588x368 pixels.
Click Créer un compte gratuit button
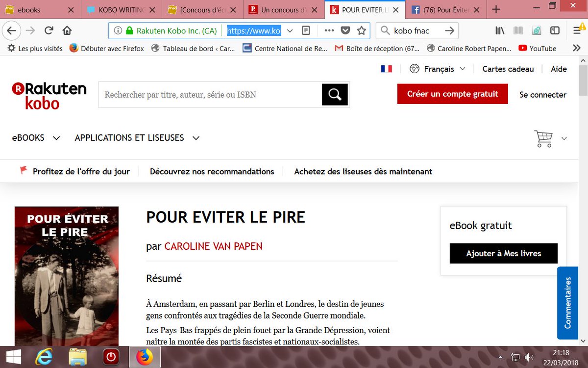452,94
